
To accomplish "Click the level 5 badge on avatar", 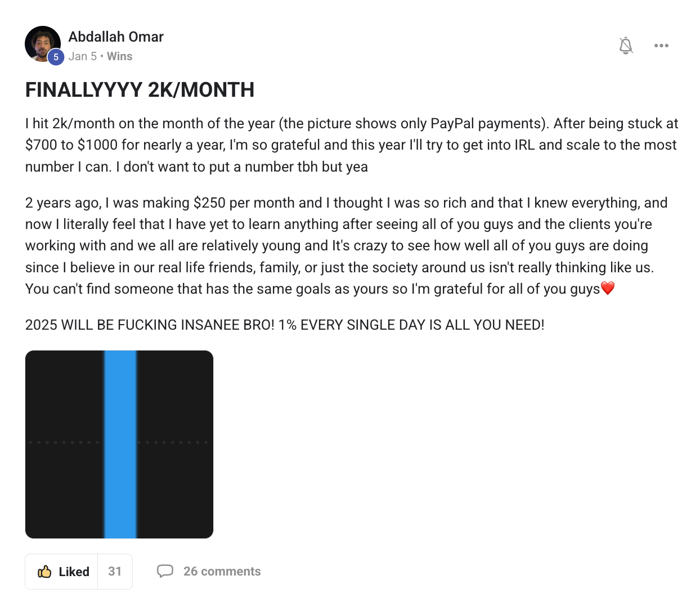I will click(x=56, y=57).
